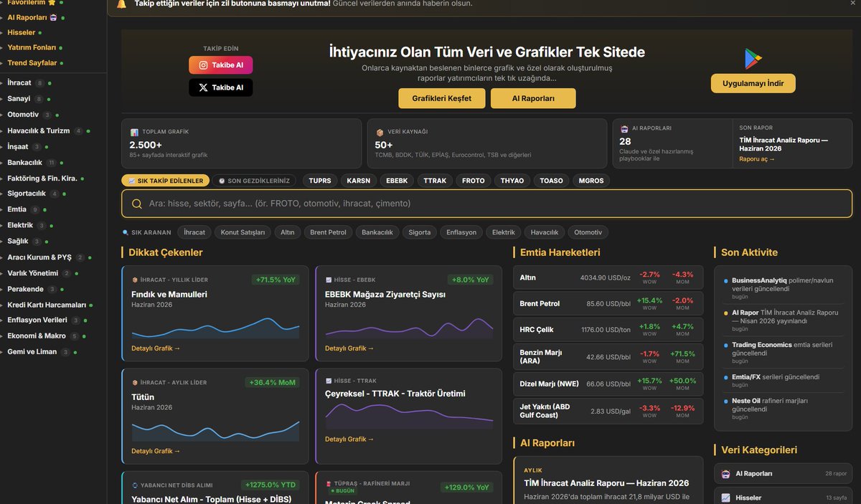Search the Konut Satışları tag
The width and height of the screenshot is (861, 504).
point(243,232)
